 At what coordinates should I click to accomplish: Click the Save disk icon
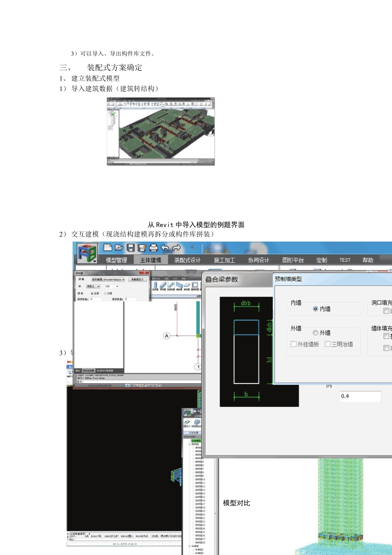click(x=131, y=247)
